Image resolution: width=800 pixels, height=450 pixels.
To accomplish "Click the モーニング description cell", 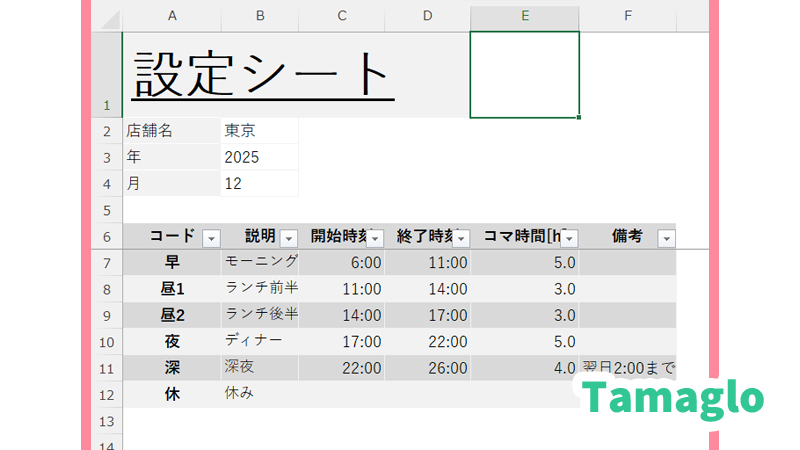I will click(260, 262).
